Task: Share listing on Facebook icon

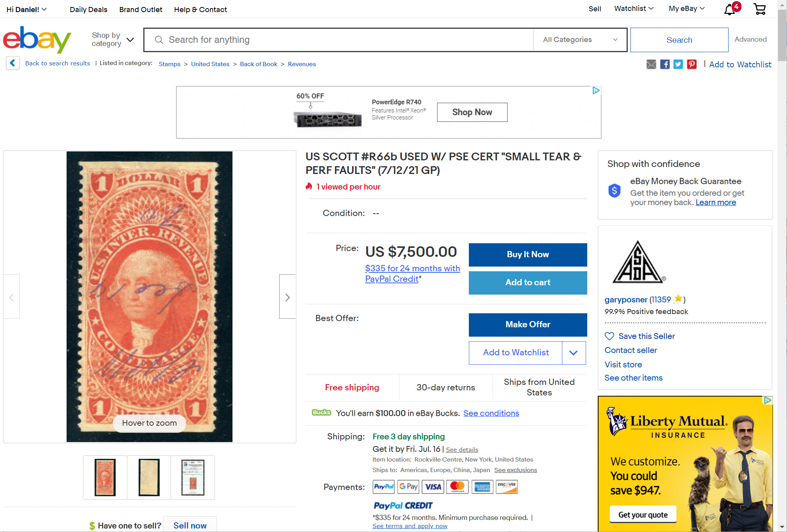Action: tap(665, 64)
